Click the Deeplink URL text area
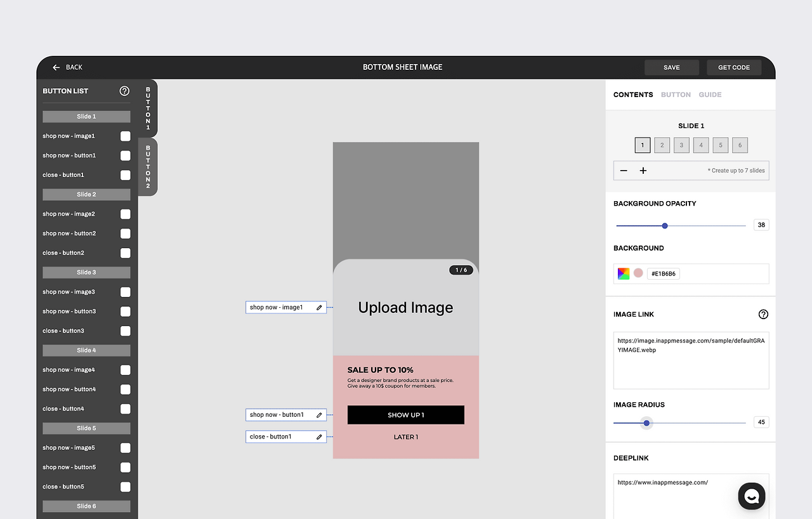 (x=691, y=496)
